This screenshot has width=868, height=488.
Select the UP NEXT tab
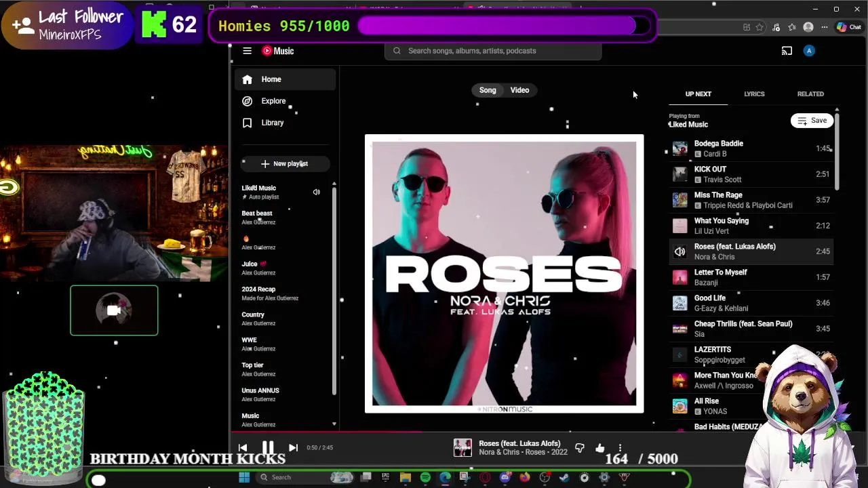tap(698, 94)
